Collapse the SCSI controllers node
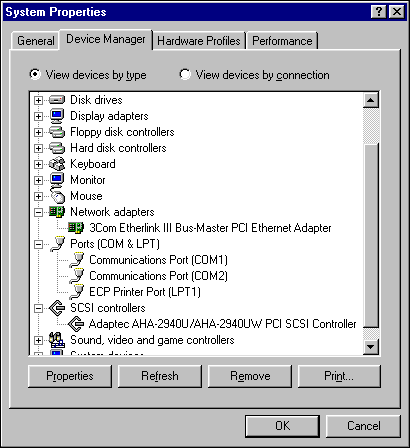 coord(39,308)
